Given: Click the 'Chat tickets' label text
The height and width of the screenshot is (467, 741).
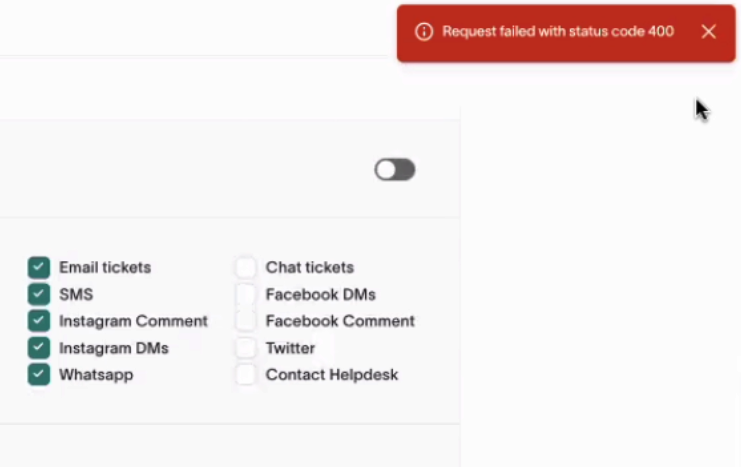Looking at the screenshot, I should point(310,268).
